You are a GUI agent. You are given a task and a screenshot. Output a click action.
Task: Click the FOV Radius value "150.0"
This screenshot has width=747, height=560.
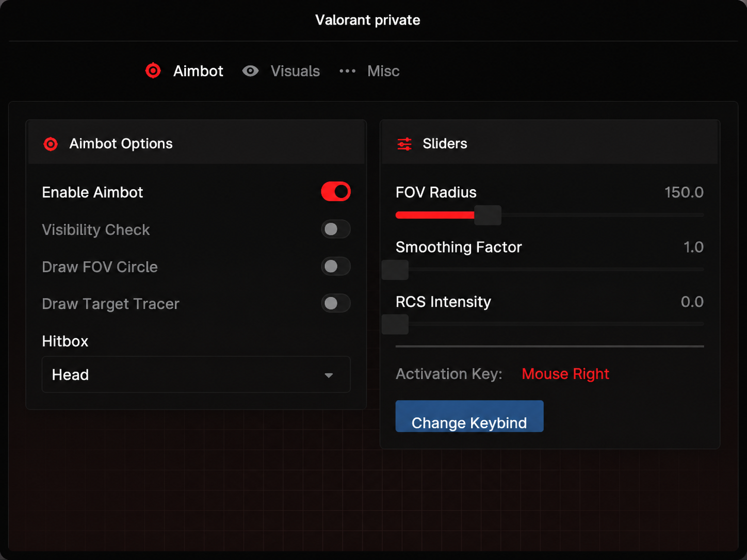click(684, 192)
